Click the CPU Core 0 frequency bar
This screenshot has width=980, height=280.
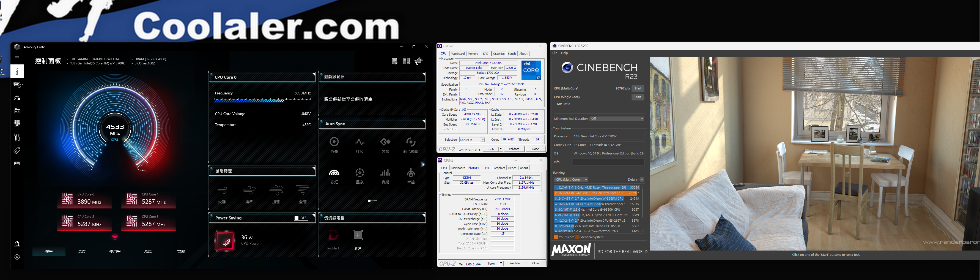[x=262, y=100]
